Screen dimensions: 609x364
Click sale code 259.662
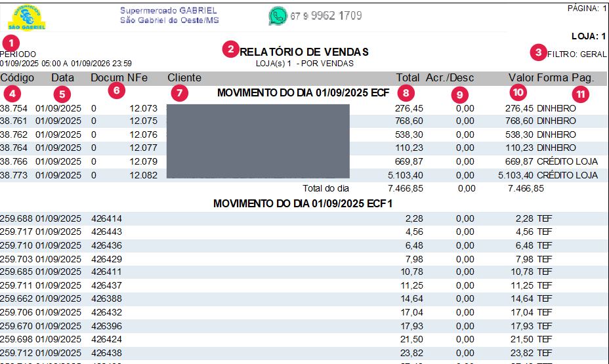(16, 299)
